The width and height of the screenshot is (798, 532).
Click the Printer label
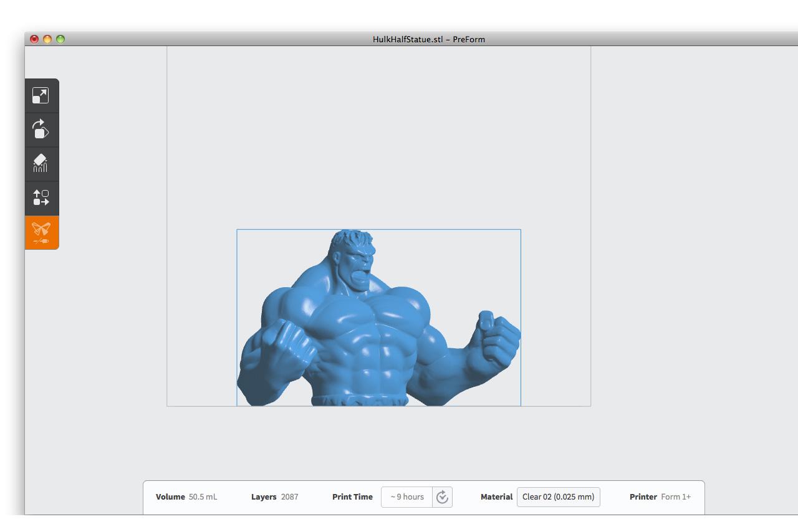click(643, 497)
